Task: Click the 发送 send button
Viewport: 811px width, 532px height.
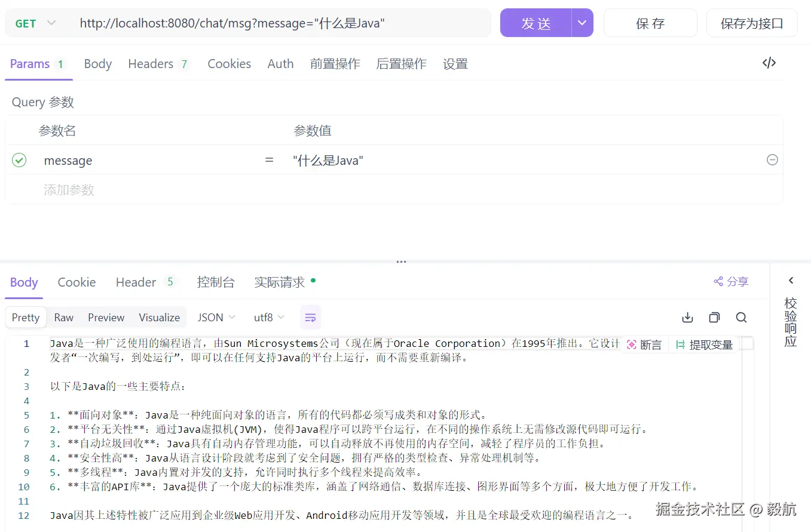Action: (x=535, y=23)
